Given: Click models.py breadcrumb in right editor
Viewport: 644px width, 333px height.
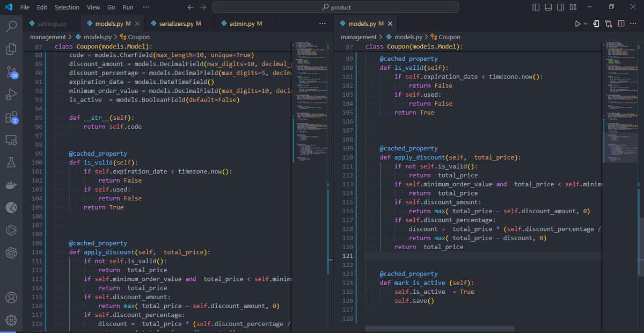Looking at the screenshot, I should pyautogui.click(x=404, y=37).
